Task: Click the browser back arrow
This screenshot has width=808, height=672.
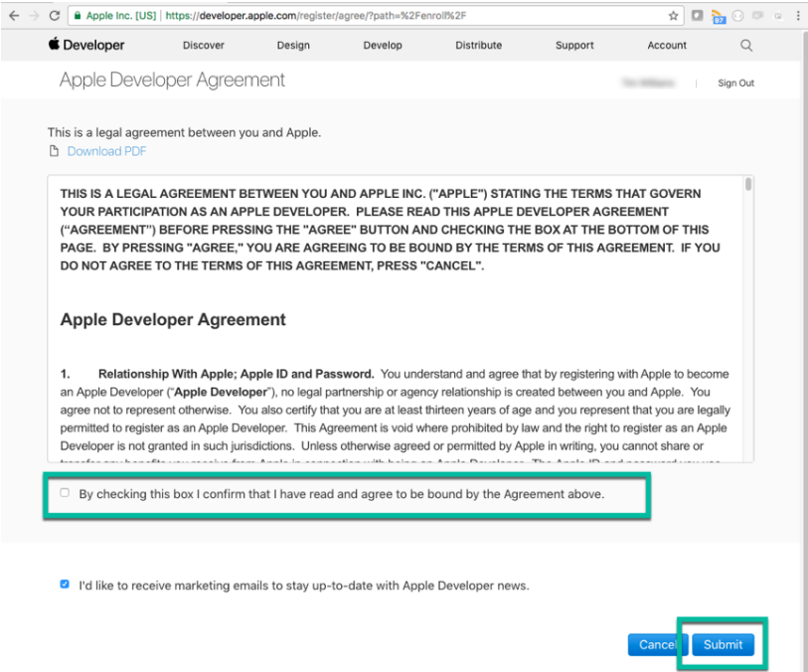Action: click(14, 15)
